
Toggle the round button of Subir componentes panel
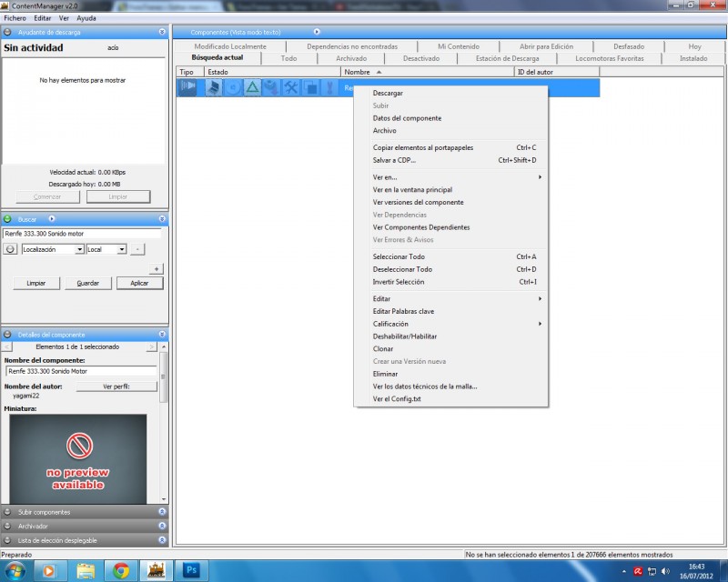pyautogui.click(x=7, y=512)
